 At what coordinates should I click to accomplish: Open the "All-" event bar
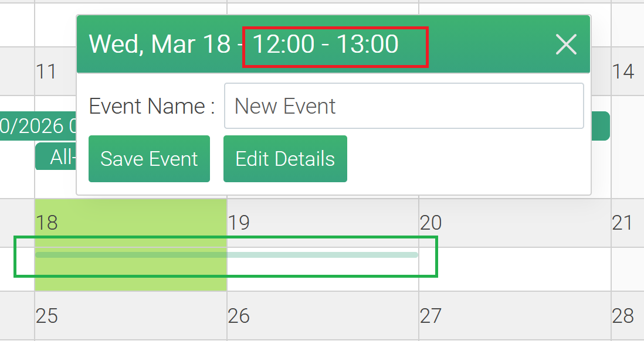coord(56,156)
